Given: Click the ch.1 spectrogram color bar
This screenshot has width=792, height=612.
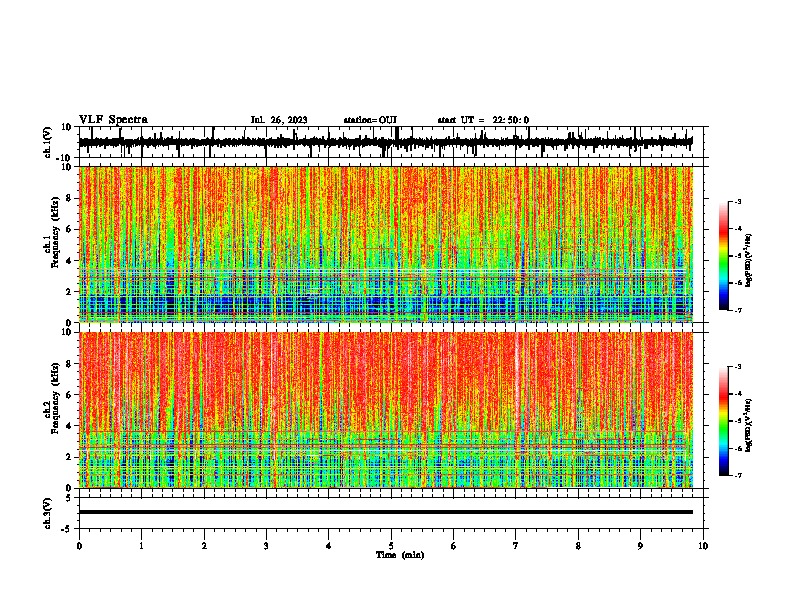Looking at the screenshot, I should (723, 256).
